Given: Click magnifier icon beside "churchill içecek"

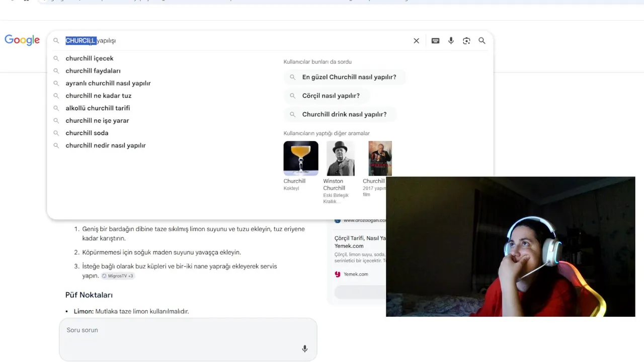Looking at the screenshot, I should tap(56, 58).
